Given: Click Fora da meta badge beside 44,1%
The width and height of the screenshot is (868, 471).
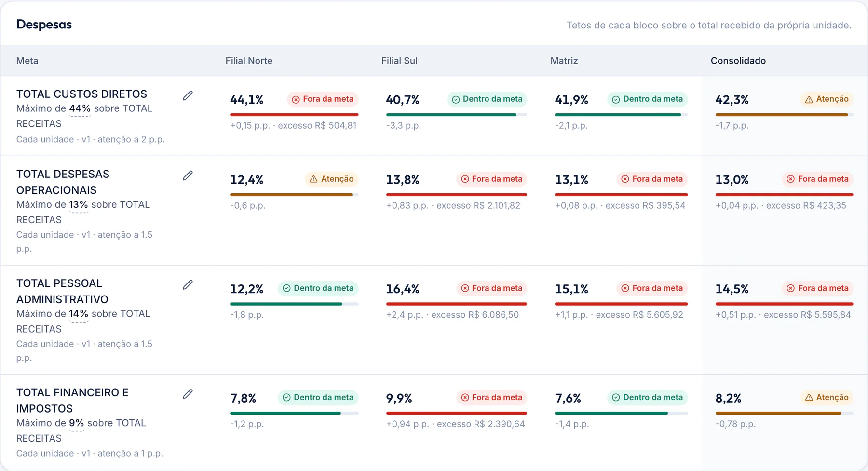Looking at the screenshot, I should (323, 99).
